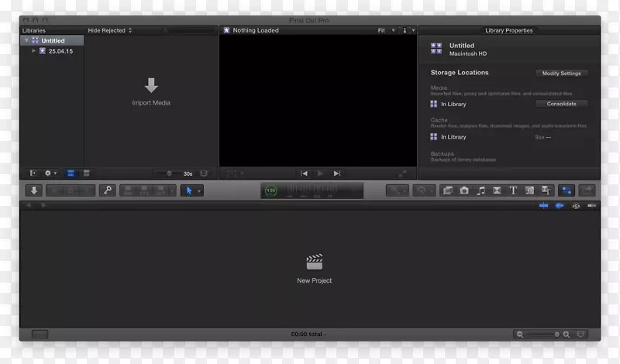
Task: Switch browser to list view
Action: [x=86, y=173]
